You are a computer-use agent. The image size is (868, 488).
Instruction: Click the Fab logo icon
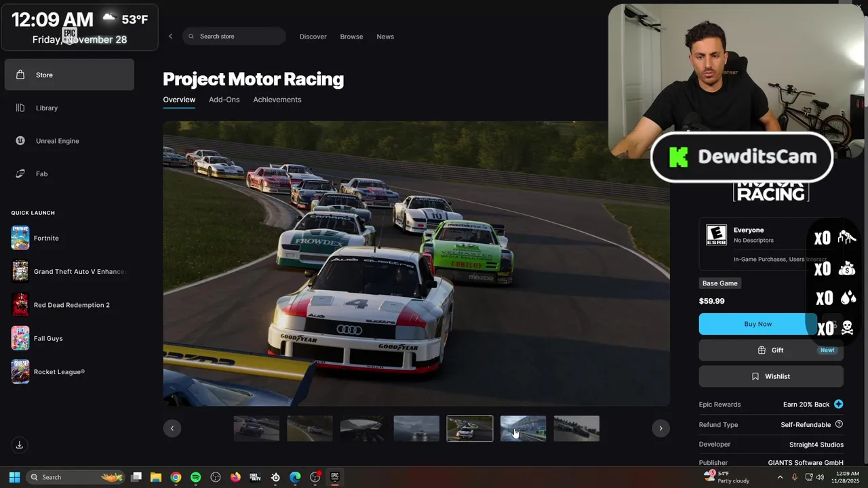coord(20,174)
